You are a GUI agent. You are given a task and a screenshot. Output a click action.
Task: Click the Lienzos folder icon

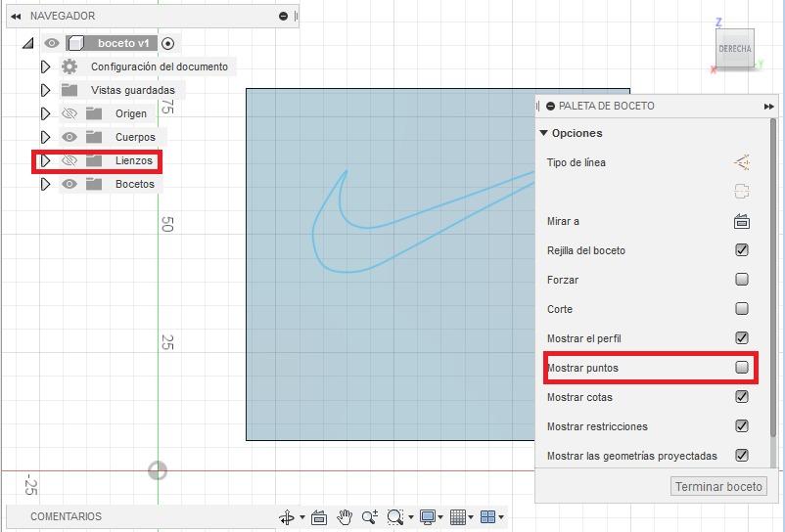point(94,160)
